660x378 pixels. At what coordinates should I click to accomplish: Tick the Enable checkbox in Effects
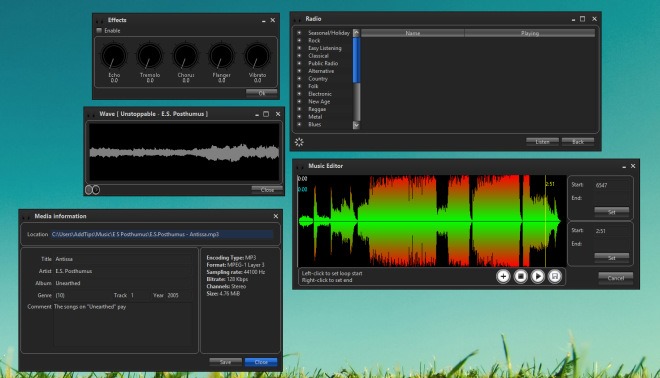[99, 30]
